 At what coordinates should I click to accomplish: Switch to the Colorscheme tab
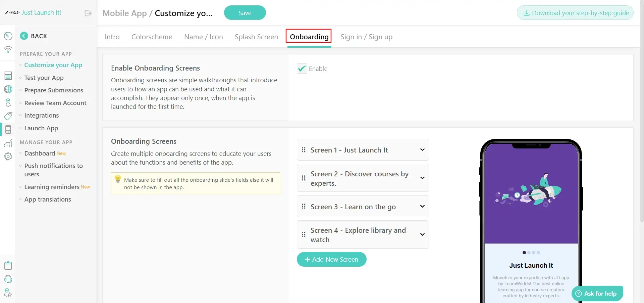tap(152, 37)
